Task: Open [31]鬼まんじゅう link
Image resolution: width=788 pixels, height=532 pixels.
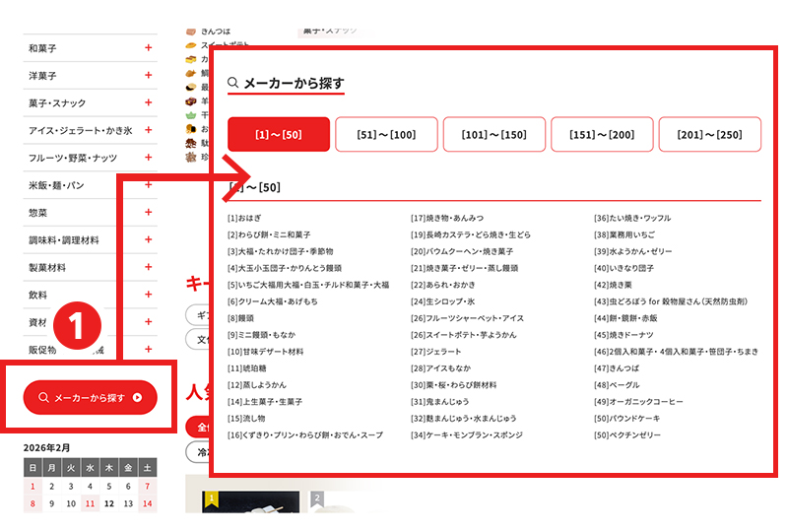Action: point(439,402)
